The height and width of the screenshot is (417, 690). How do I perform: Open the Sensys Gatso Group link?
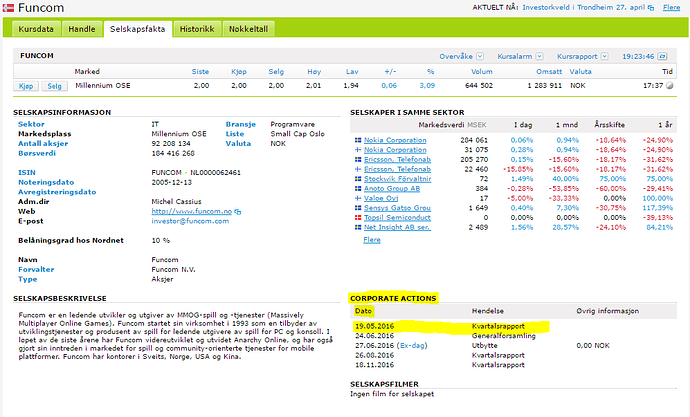(397, 208)
